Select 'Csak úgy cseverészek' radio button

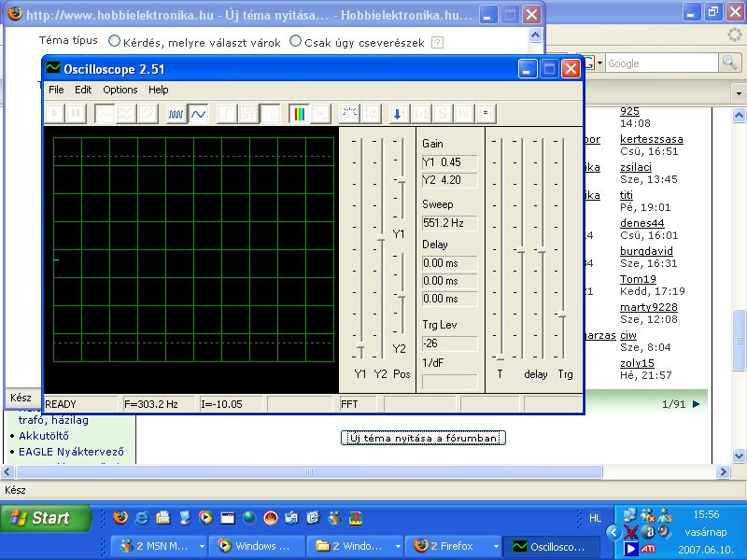pyautogui.click(x=295, y=41)
